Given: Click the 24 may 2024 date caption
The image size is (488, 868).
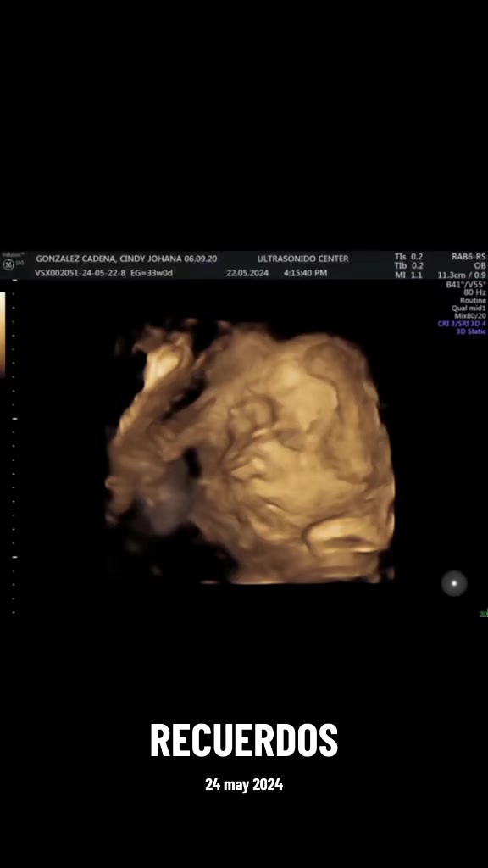Looking at the screenshot, I should (244, 784).
